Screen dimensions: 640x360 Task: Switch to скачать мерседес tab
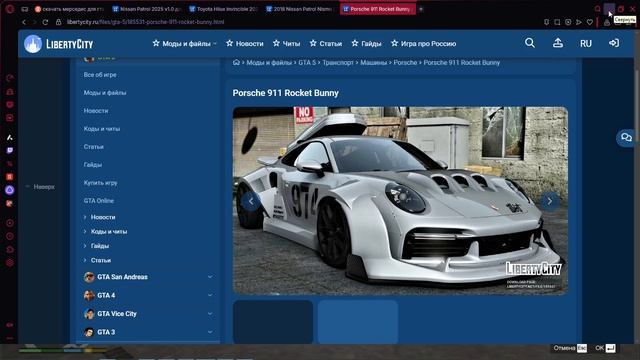pyautogui.click(x=70, y=9)
